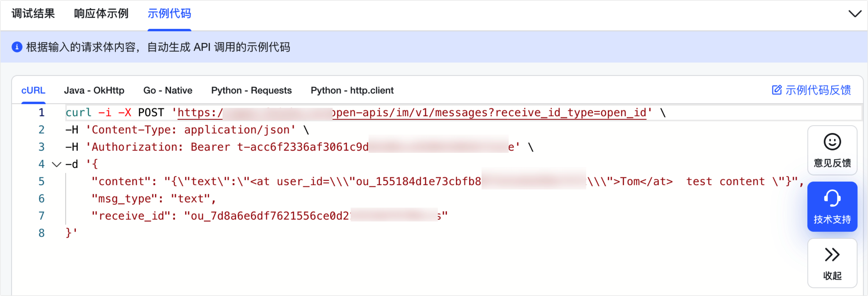The image size is (868, 296).
Task: Show the Java - OkHttp sample
Action: (x=94, y=90)
